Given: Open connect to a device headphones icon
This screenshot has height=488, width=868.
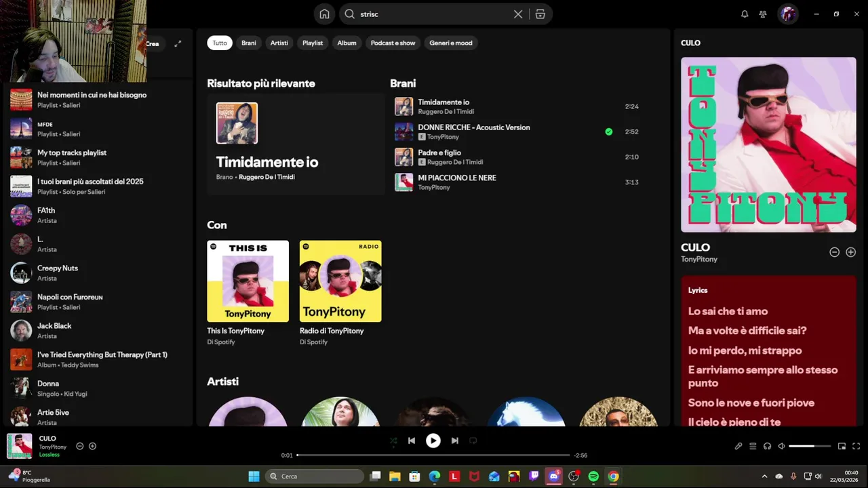Looking at the screenshot, I should point(767,446).
